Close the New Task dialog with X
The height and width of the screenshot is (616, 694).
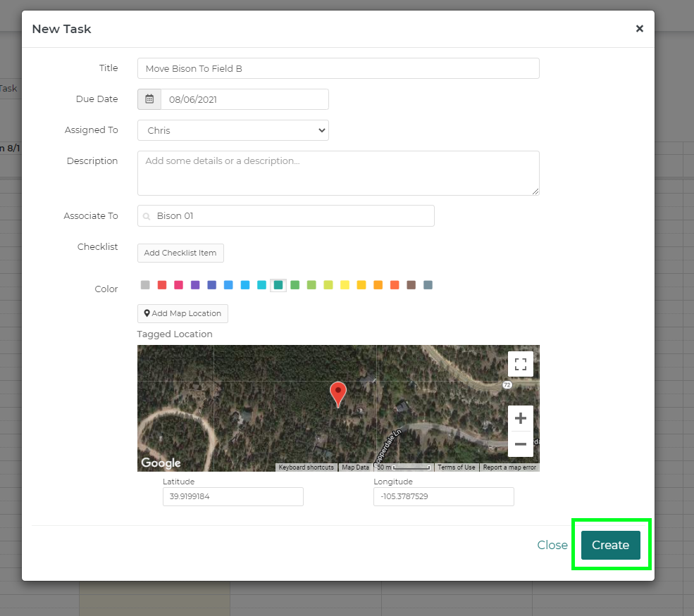pyautogui.click(x=639, y=29)
